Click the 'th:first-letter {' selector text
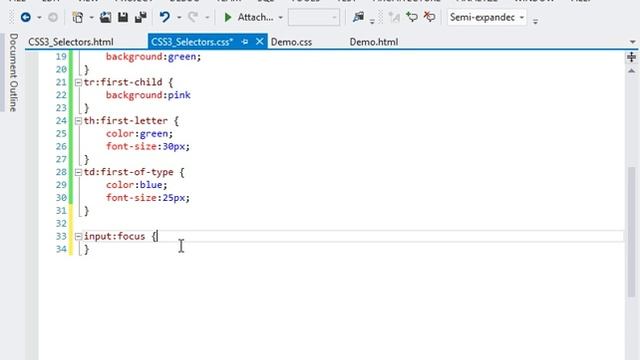Viewport: 640px width, 360px height. click(131, 121)
